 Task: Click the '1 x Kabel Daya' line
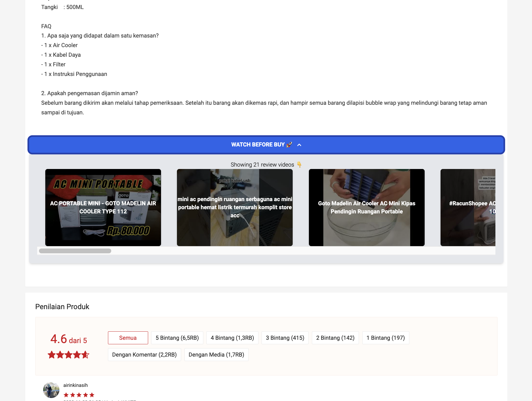(61, 55)
